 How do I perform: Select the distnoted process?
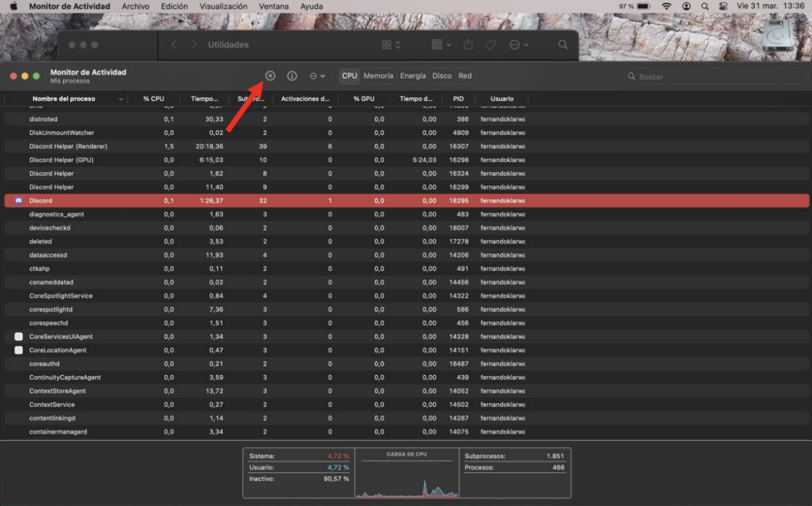[x=407, y=119]
